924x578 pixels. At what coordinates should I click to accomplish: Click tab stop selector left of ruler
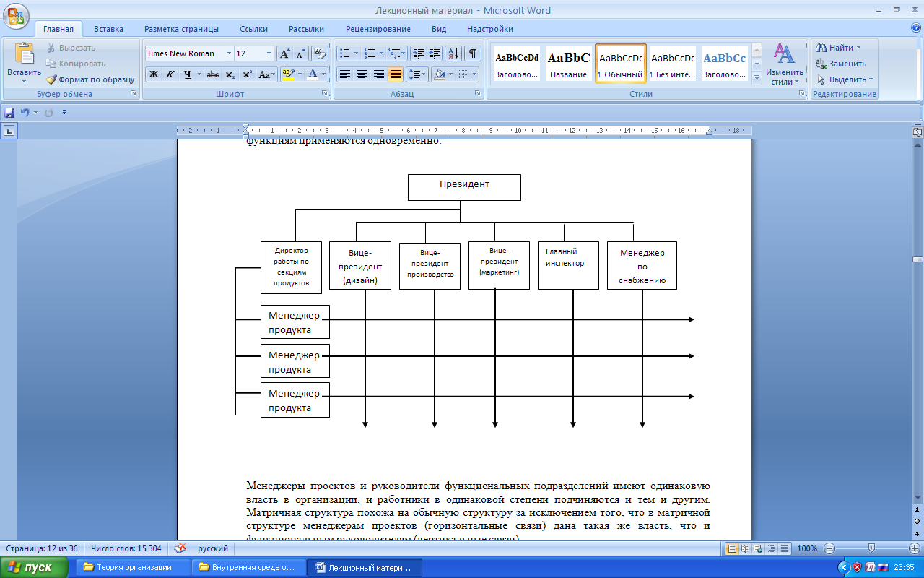tap(9, 131)
